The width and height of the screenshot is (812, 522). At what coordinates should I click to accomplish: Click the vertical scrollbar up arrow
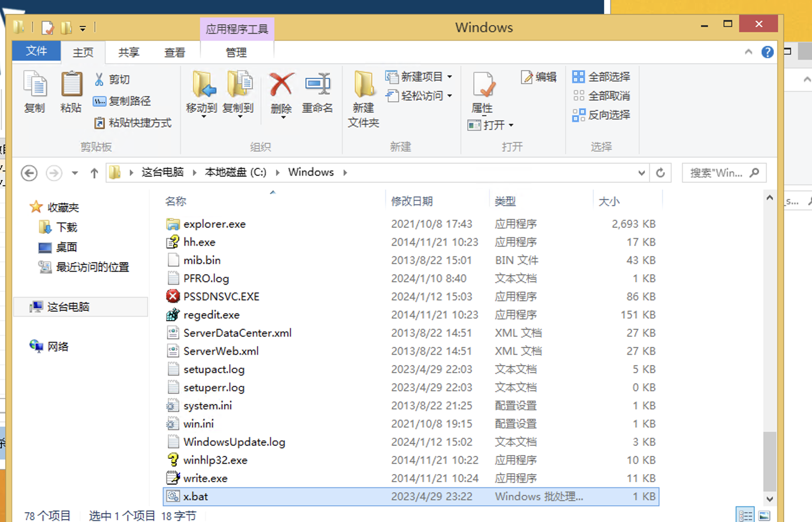tap(770, 198)
